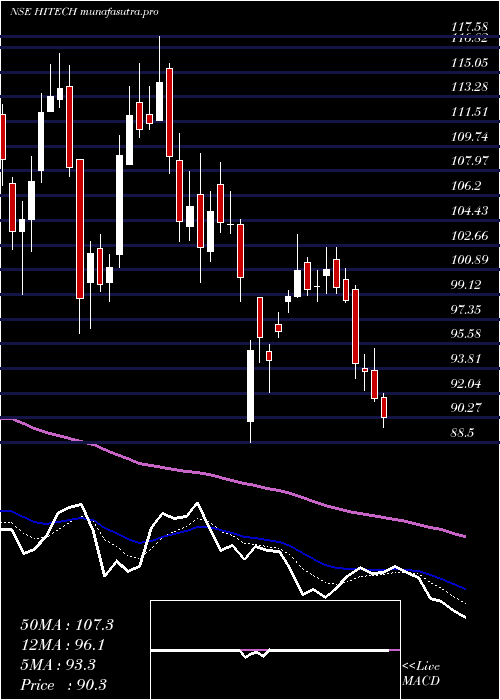Image resolution: width=500 pixels, height=700 pixels.
Task: Click the Price : 90.3 readout
Action: click(63, 685)
